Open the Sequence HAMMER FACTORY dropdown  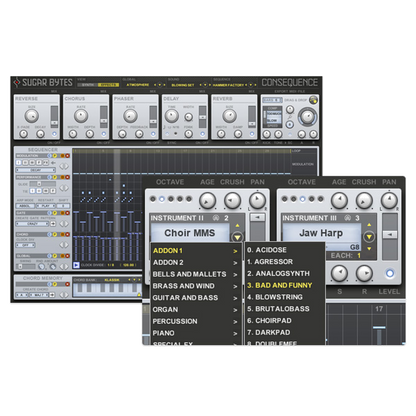tap(251, 85)
